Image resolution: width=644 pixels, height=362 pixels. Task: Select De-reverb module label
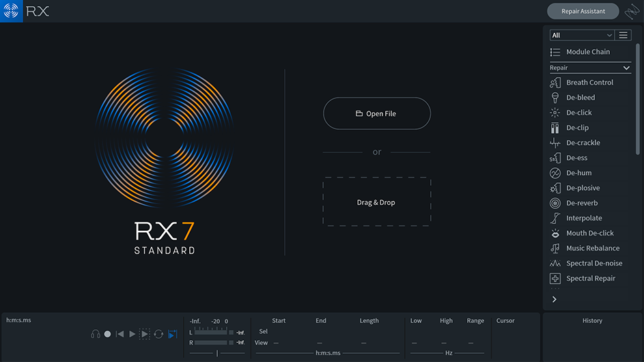point(582,203)
